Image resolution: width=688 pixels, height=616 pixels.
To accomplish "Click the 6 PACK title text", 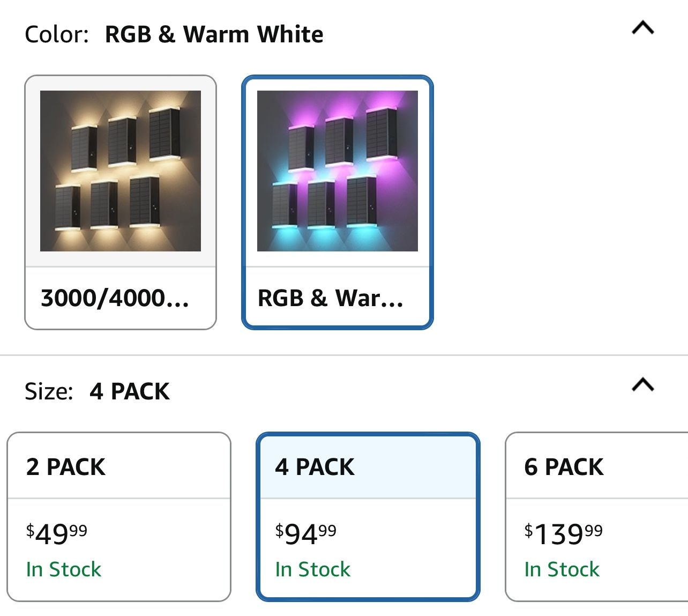I will [x=564, y=467].
